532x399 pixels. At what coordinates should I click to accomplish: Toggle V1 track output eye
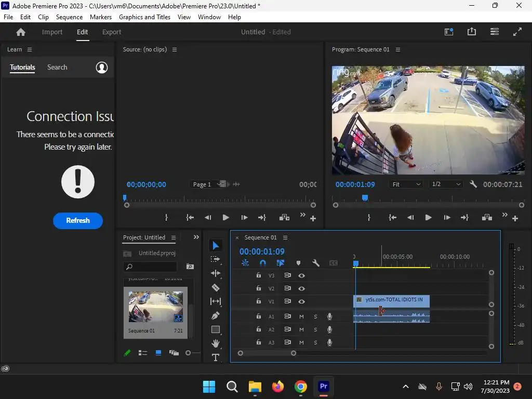click(301, 302)
